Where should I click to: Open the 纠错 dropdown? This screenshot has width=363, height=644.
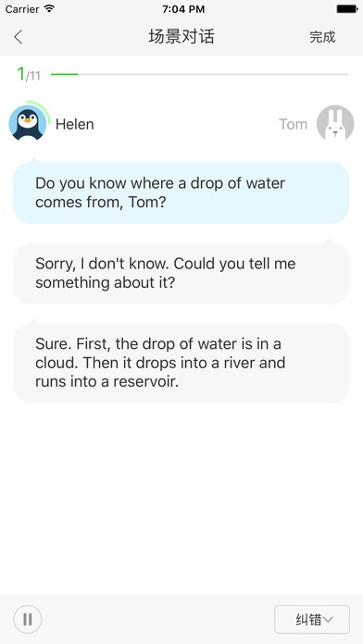click(x=312, y=619)
